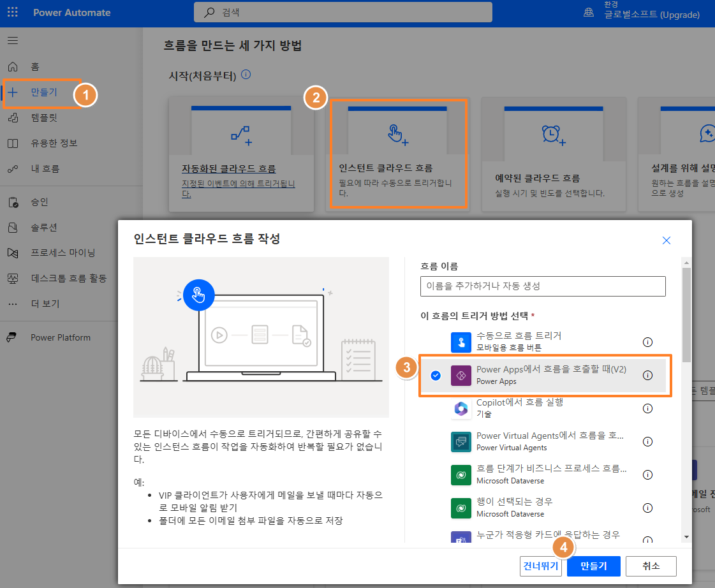Click info icon next to 시작(처음부터)
Image resolution: width=715 pixels, height=588 pixels.
(246, 75)
